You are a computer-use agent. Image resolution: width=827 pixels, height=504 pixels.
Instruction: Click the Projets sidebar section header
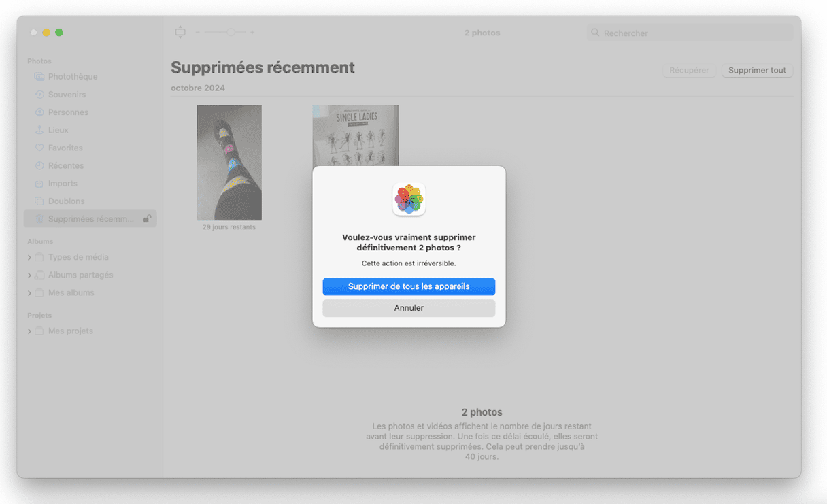pyautogui.click(x=39, y=316)
